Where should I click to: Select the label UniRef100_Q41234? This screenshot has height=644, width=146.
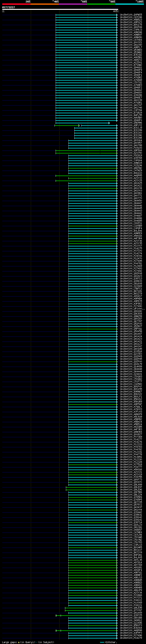coord(131,188)
